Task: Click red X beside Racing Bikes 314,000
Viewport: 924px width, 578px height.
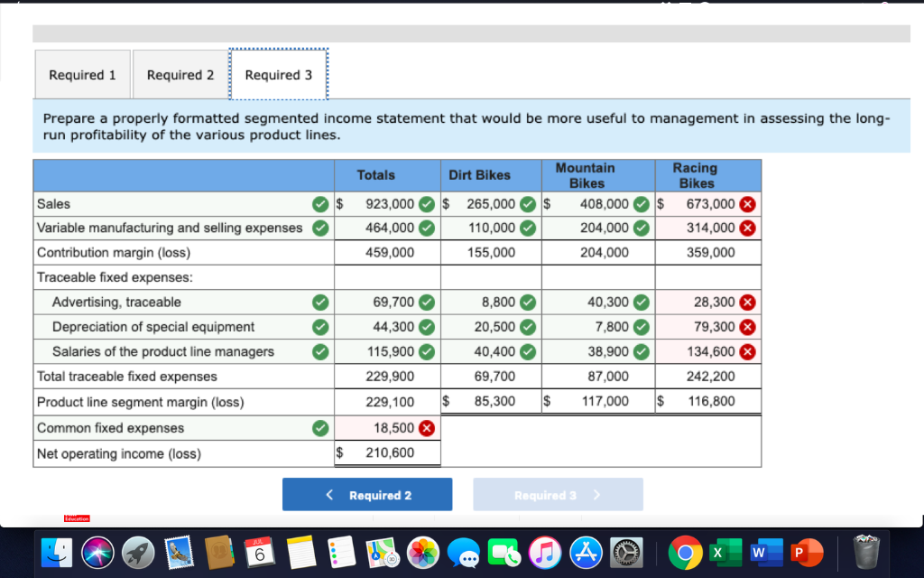Action: coord(747,228)
